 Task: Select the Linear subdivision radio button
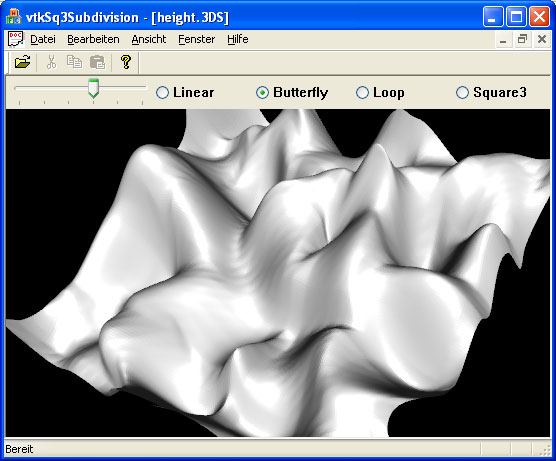185,93
